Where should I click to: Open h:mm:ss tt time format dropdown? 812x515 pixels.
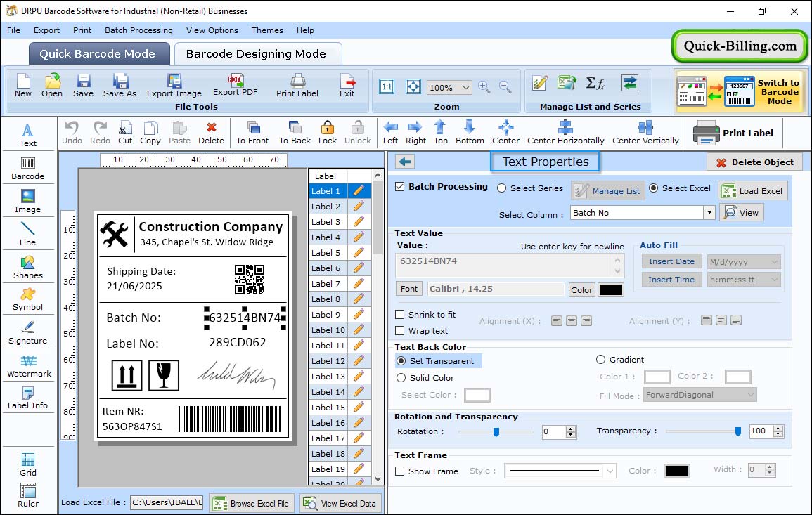774,280
